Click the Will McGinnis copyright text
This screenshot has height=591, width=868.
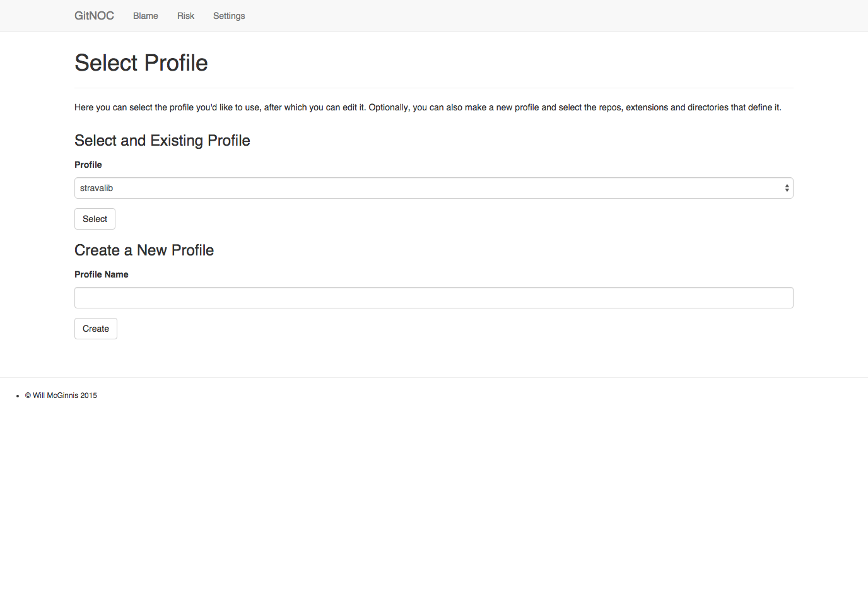click(x=61, y=395)
